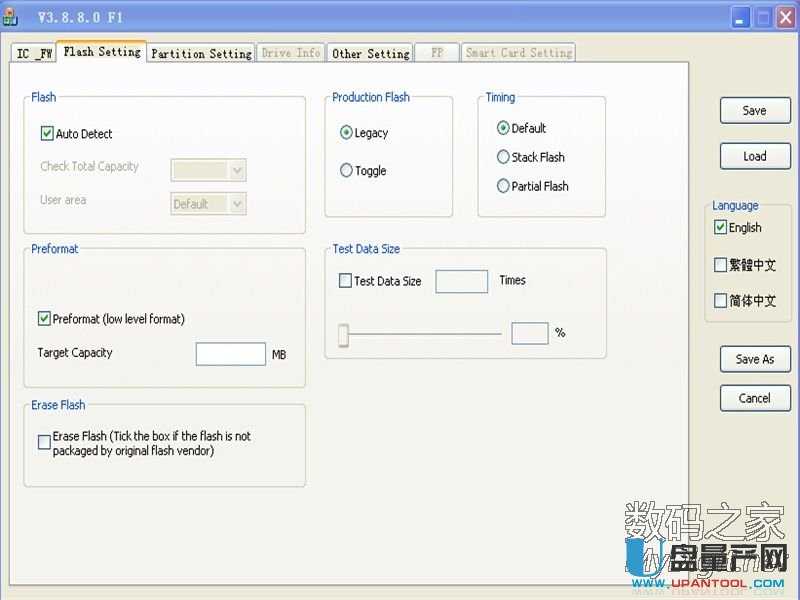Tick the Erase Flash checkbox

[x=44, y=442]
